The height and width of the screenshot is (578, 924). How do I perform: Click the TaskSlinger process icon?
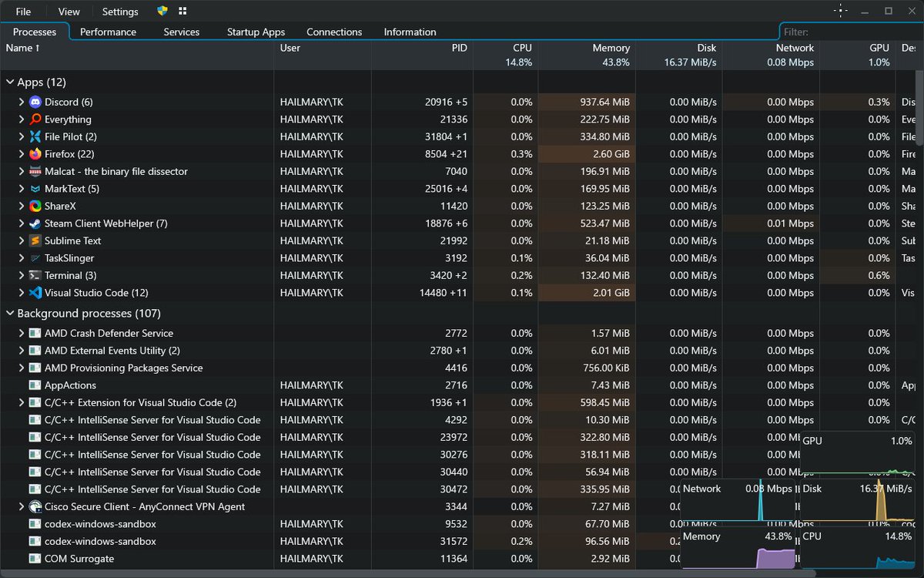(35, 258)
